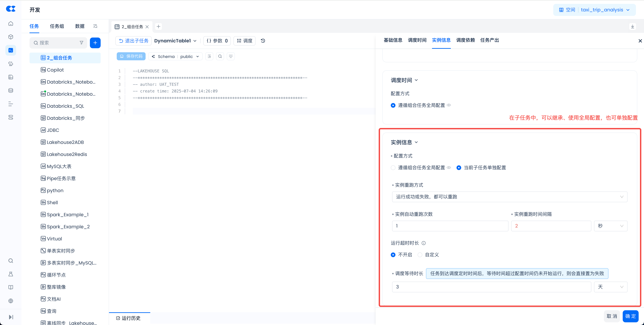Open the 实例重跑方式 dropdown
Viewport: 644px width, 325px height.
pyautogui.click(x=509, y=197)
